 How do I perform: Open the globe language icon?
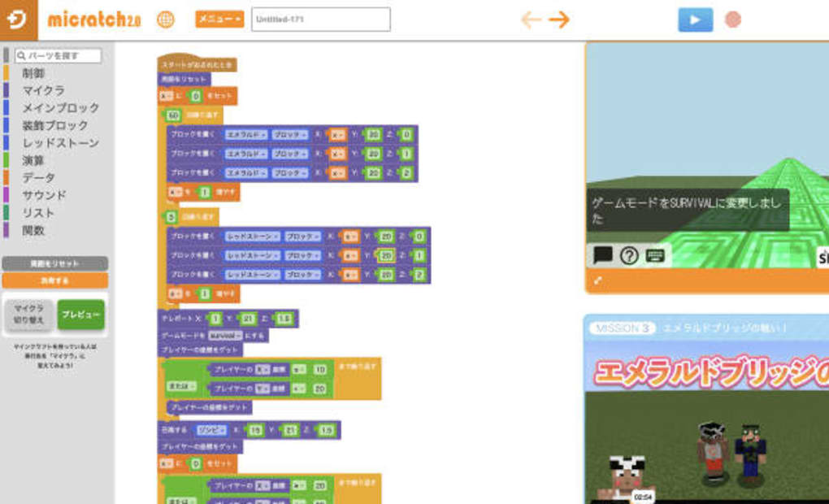pyautogui.click(x=166, y=20)
